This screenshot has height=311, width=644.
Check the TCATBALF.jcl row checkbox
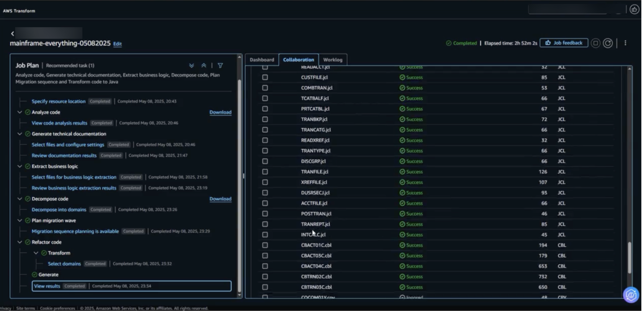[x=265, y=98]
